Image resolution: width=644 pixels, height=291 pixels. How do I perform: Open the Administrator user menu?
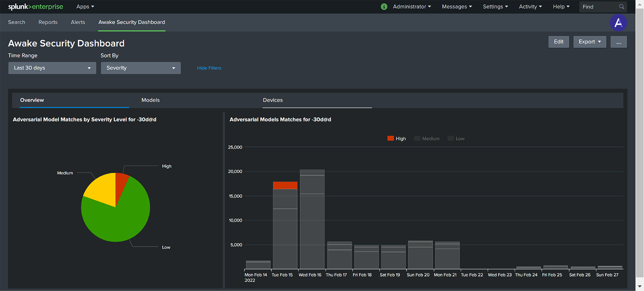tap(412, 7)
